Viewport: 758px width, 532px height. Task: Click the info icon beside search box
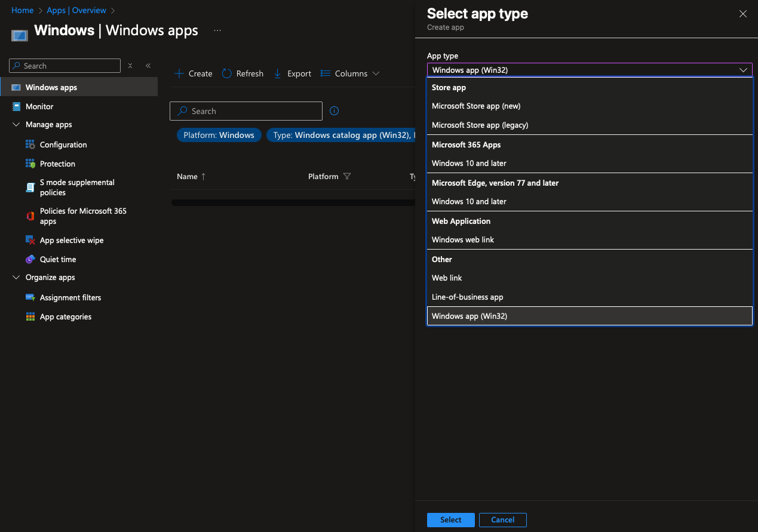(x=334, y=111)
